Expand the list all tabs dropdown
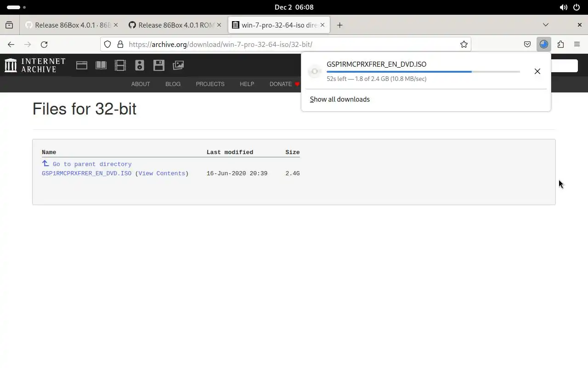The height and width of the screenshot is (368, 588). (x=546, y=25)
